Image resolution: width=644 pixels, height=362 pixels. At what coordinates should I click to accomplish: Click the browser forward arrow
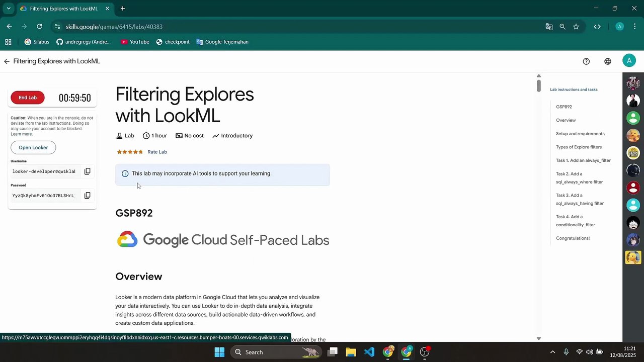point(24,27)
